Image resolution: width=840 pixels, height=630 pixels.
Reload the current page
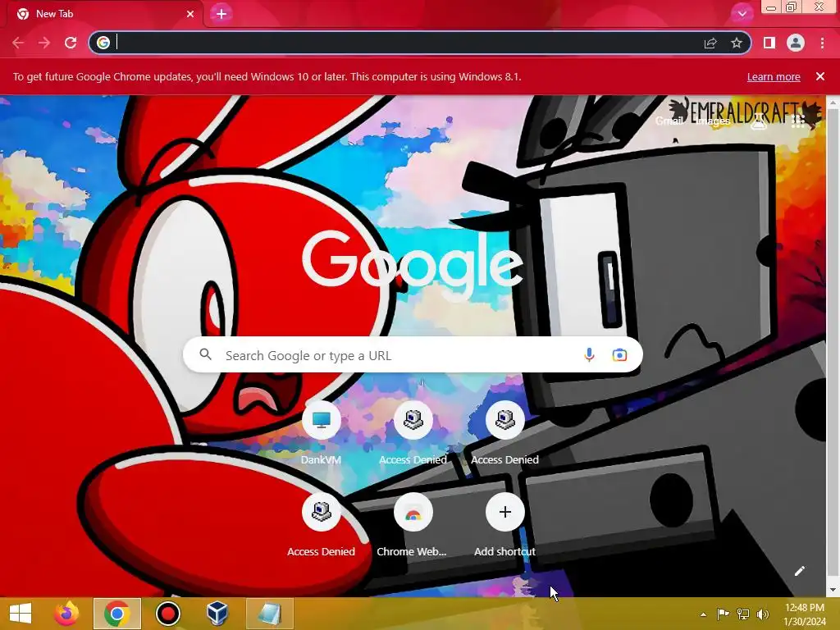[x=71, y=43]
